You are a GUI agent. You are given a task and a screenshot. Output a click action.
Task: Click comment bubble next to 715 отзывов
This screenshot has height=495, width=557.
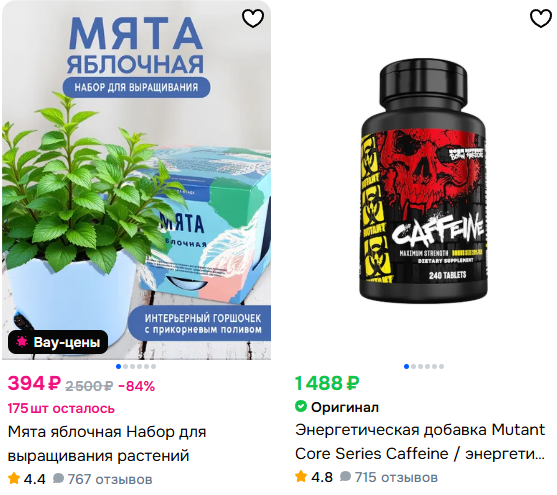click(345, 477)
